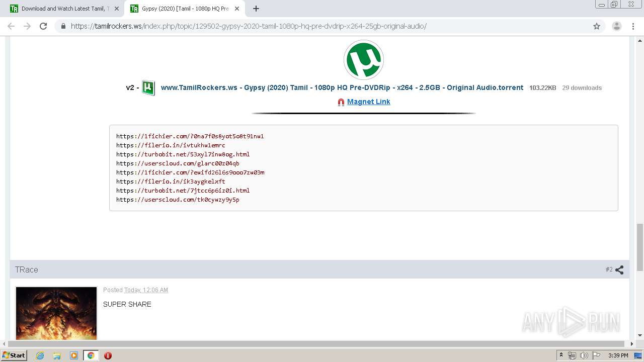The image size is (644, 362).
Task: Open the network tray icon
Action: [572, 355]
